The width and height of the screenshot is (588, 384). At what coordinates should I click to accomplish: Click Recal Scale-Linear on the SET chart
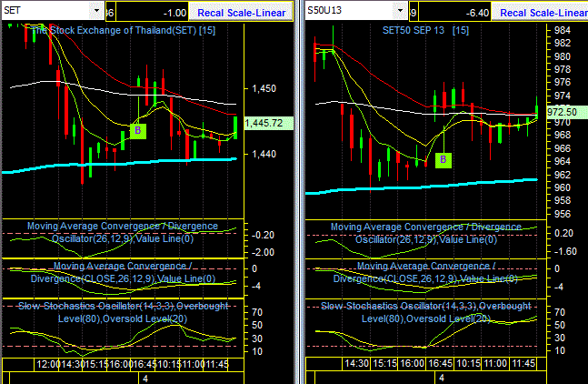[241, 13]
